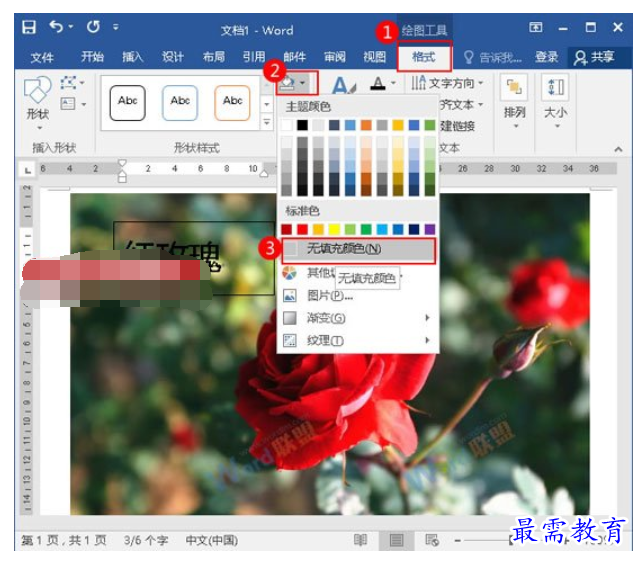Screen dimensions: 634x562
Task: Click the tab selector L icon on ruler
Action: [x=27, y=170]
